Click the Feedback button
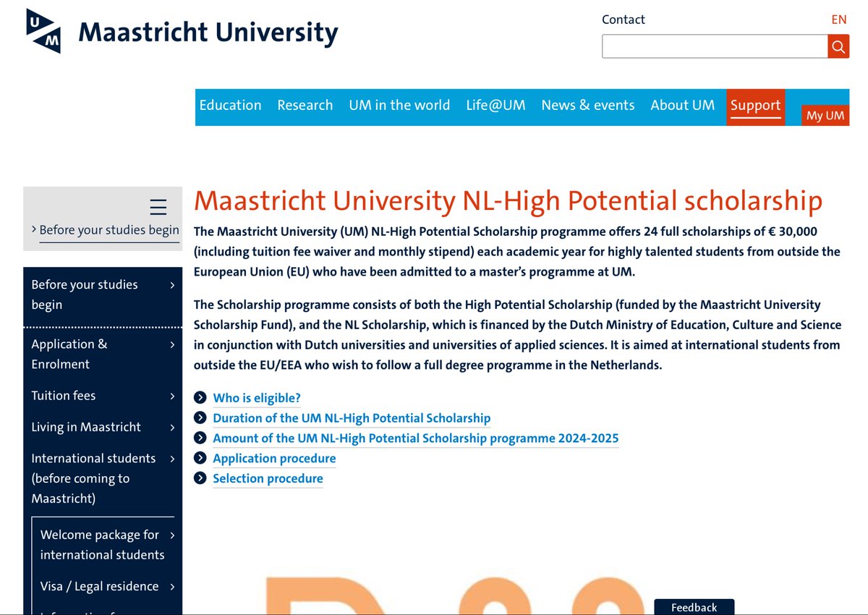 coord(694,607)
